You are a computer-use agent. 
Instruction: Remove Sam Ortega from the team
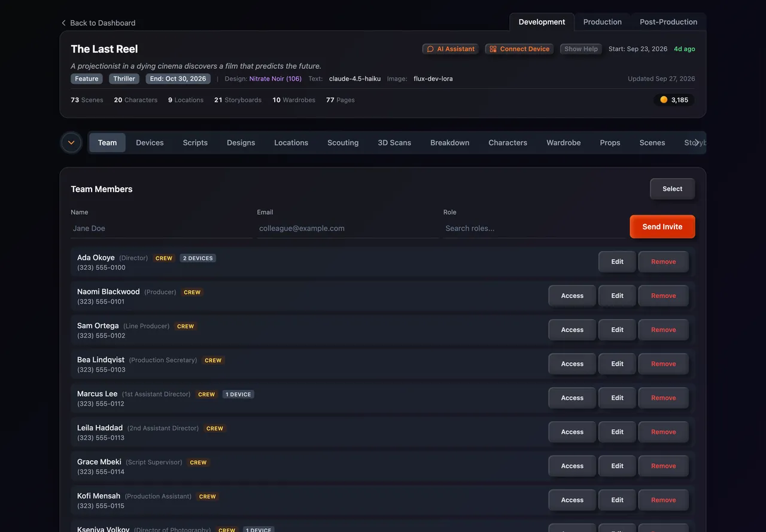coord(663,330)
